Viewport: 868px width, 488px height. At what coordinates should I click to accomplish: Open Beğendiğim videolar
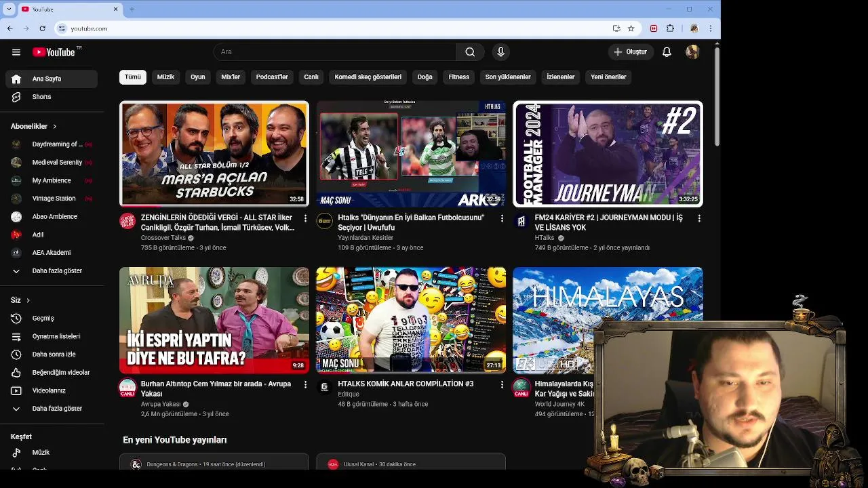[x=52, y=373]
